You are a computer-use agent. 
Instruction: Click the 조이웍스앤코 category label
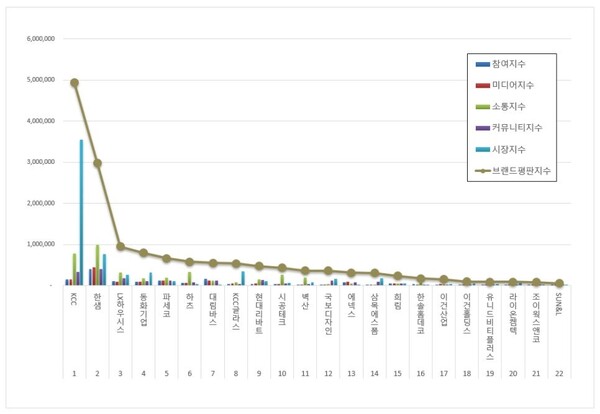(536, 318)
